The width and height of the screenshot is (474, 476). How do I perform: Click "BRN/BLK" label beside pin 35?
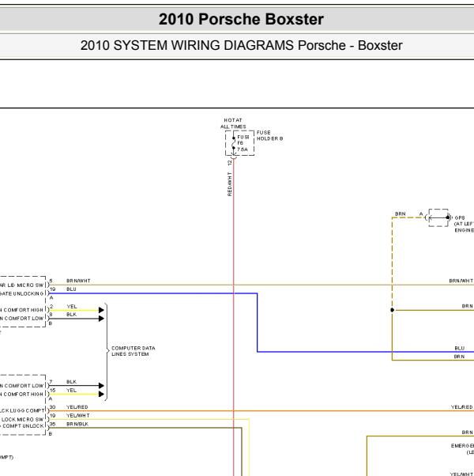coord(77,424)
